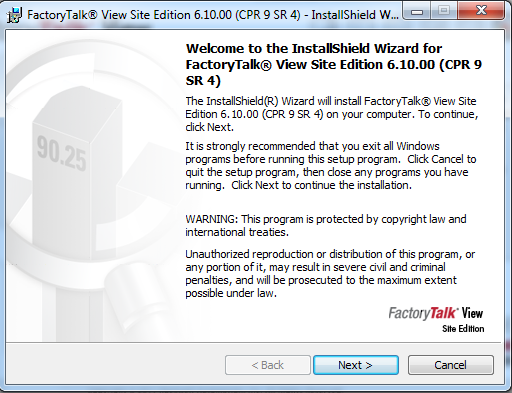Screen dimensions: 512x393
Task: Click the 'It is strongly recommended' paragraph
Action: tap(331, 166)
